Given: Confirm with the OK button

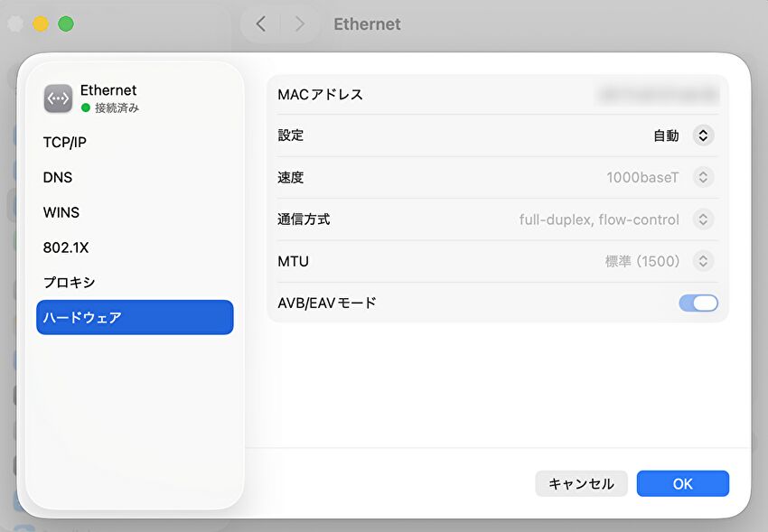Looking at the screenshot, I should tap(682, 484).
